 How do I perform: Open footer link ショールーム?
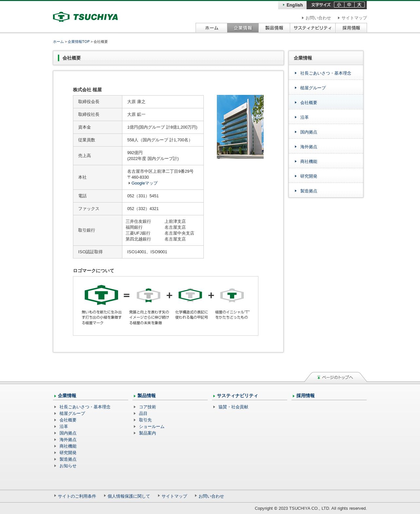[x=151, y=427]
